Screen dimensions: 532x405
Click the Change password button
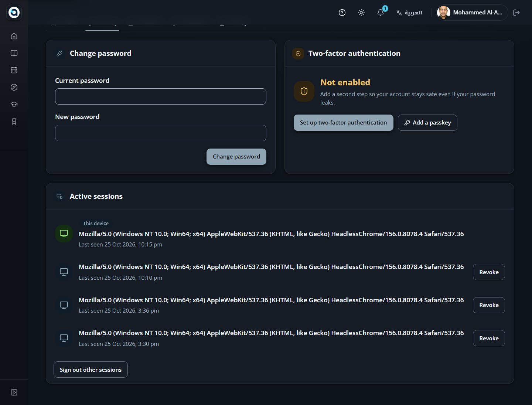[236, 157]
